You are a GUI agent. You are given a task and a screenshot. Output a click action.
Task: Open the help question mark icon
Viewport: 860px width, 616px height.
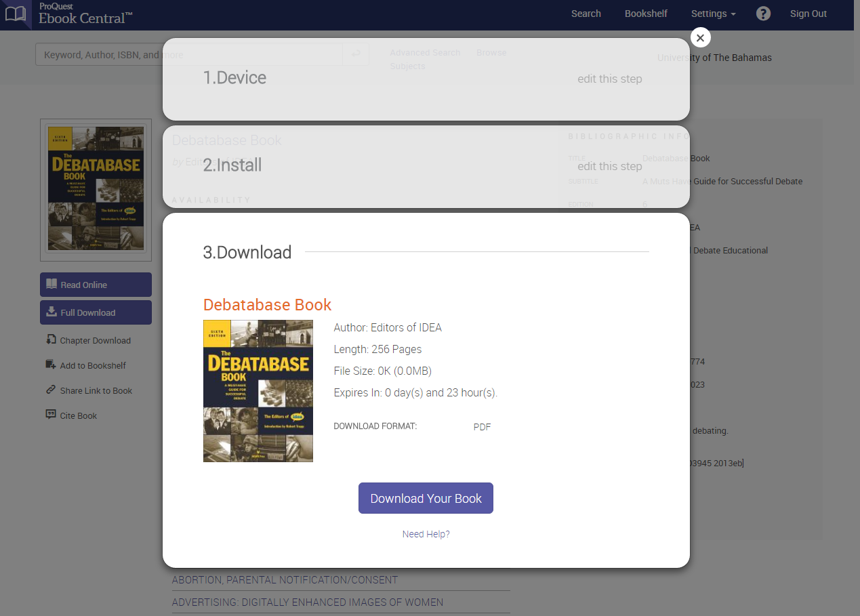(763, 14)
